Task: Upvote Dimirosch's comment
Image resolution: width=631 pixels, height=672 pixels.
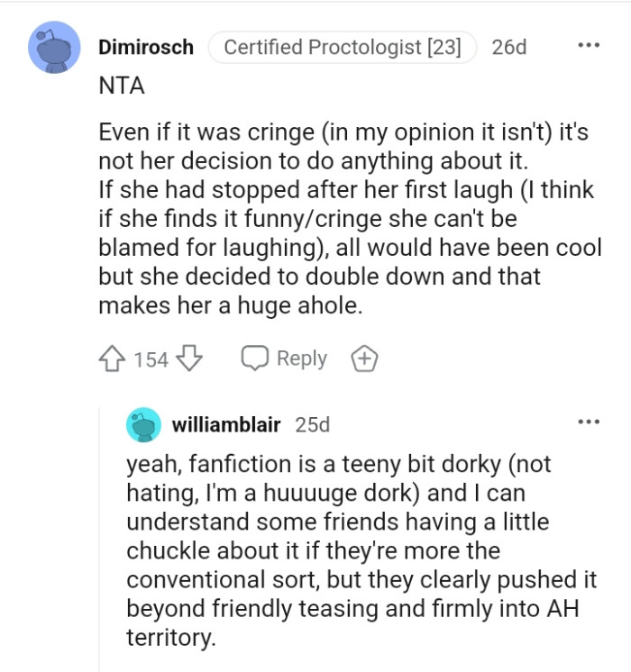Action: pyautogui.click(x=113, y=359)
